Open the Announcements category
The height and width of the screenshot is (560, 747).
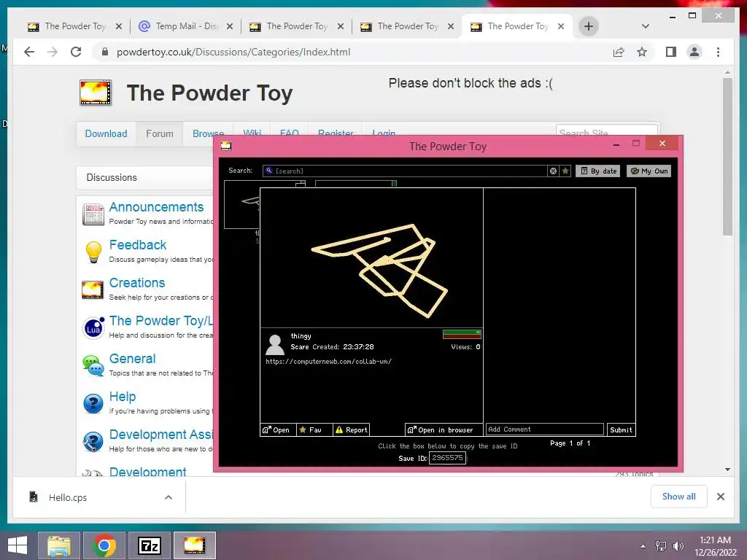(x=156, y=206)
